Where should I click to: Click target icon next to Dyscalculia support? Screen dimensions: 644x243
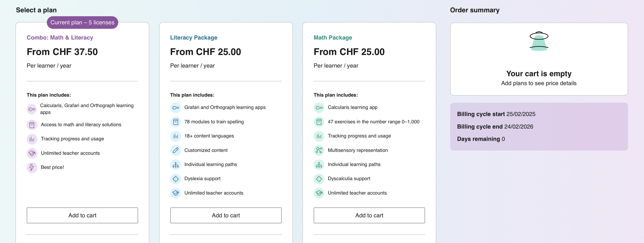pyautogui.click(x=319, y=179)
